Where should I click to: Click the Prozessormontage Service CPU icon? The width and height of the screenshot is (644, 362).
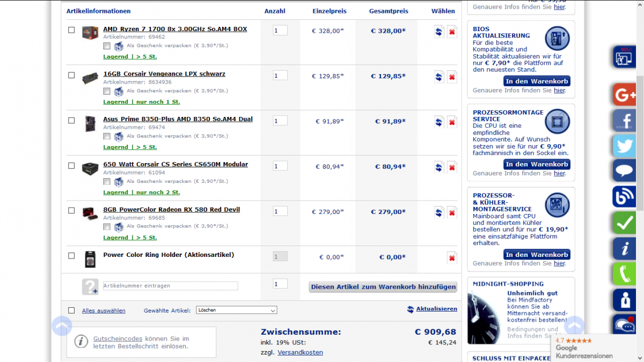click(557, 122)
